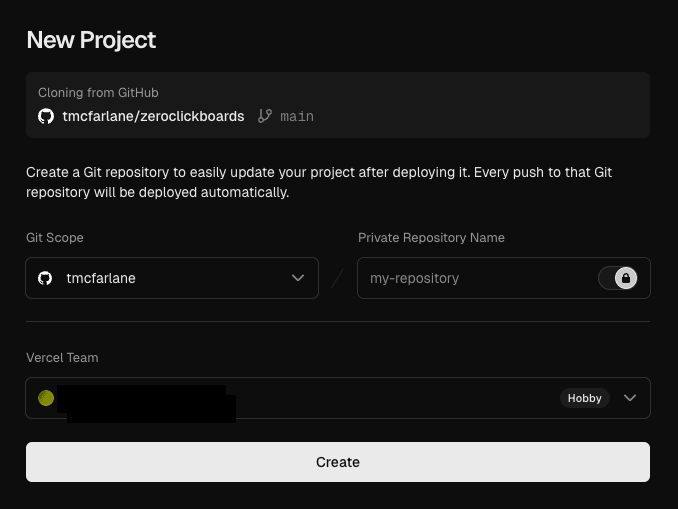Image resolution: width=678 pixels, height=509 pixels.
Task: Click the Git Scope label
Action: 54,237
